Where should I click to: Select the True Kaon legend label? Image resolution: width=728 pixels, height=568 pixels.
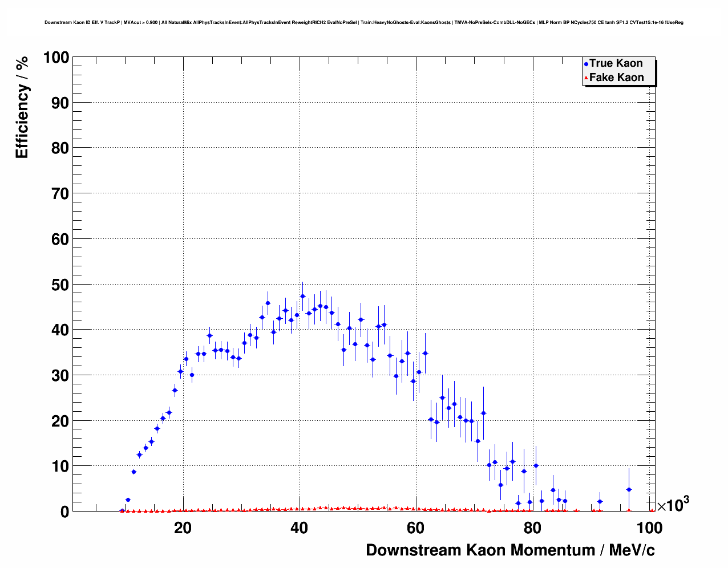(x=616, y=63)
